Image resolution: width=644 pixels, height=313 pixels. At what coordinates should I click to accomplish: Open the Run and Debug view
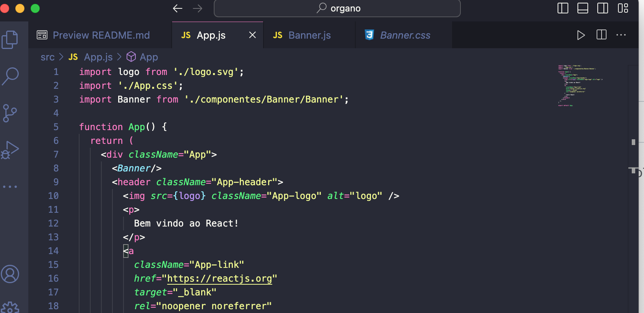10,150
